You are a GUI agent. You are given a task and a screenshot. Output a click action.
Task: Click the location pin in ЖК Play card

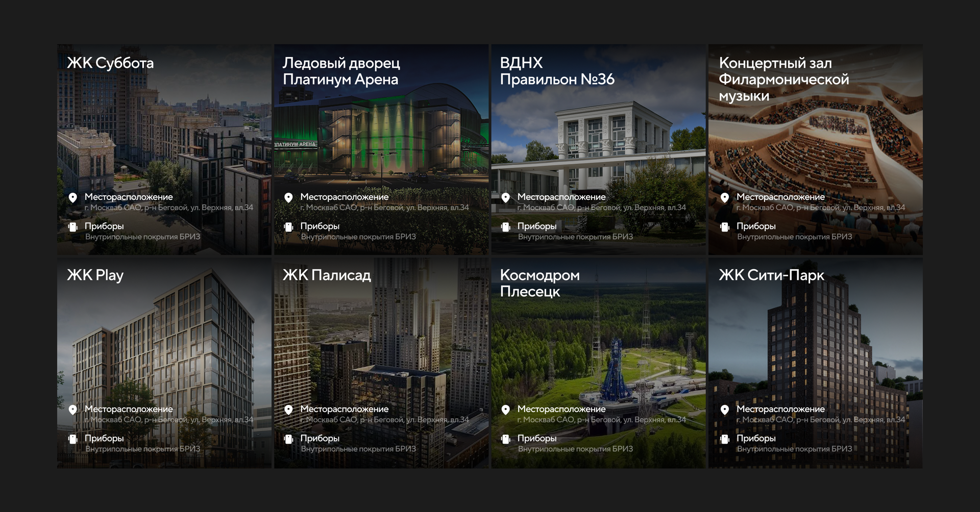(73, 410)
